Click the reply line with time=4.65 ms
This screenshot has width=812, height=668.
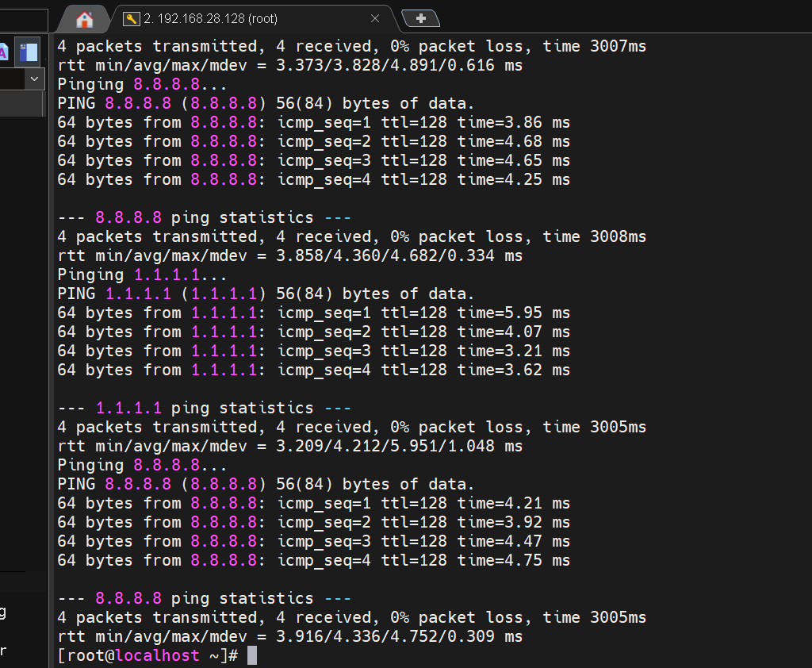coord(313,160)
